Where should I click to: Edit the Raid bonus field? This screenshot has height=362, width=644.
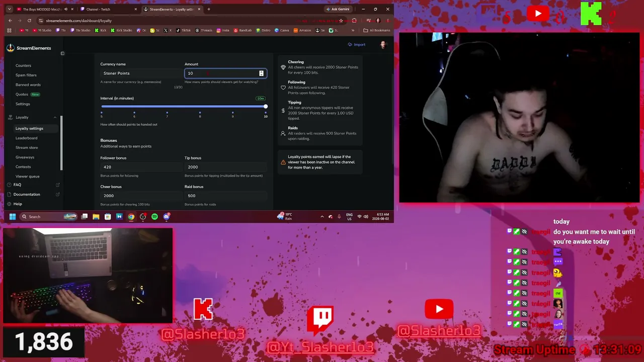tap(225, 196)
